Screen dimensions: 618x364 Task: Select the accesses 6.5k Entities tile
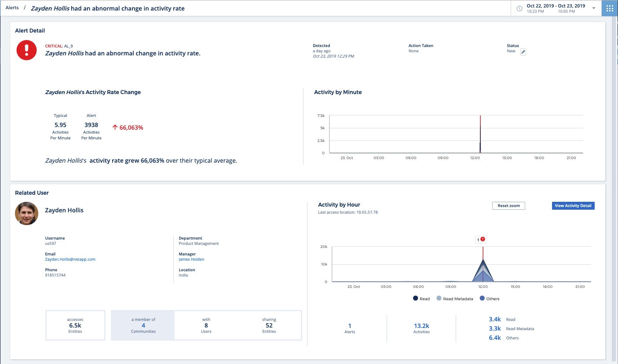pos(75,325)
